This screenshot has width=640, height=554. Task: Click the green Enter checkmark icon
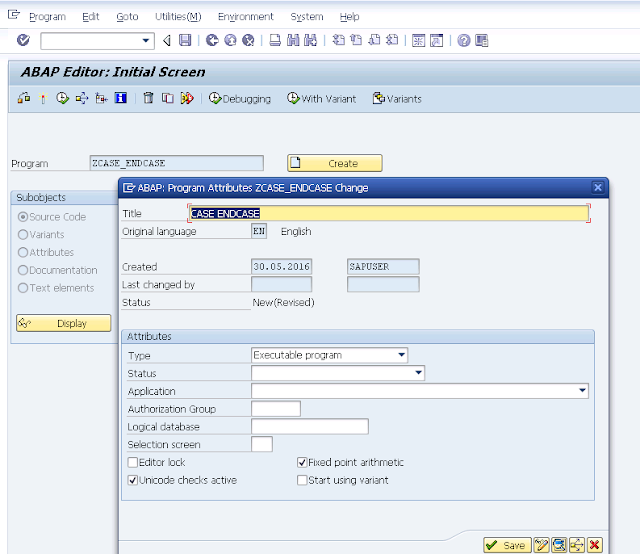click(23, 40)
